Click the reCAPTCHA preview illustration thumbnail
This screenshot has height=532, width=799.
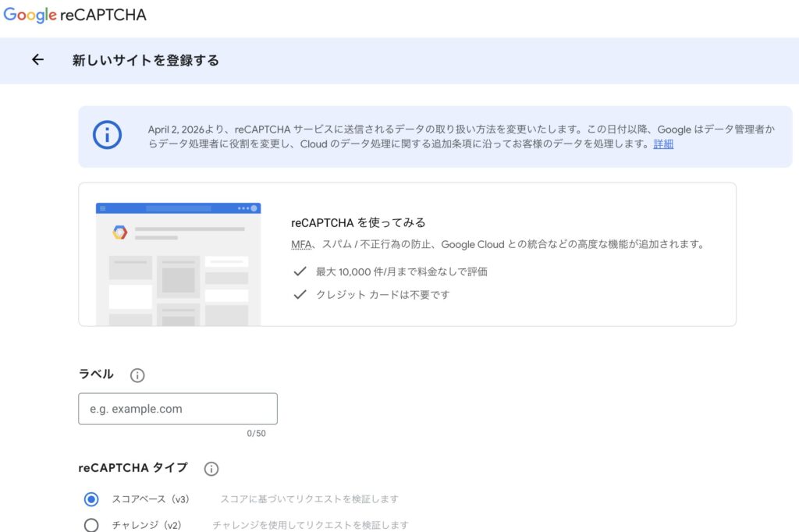point(178,264)
